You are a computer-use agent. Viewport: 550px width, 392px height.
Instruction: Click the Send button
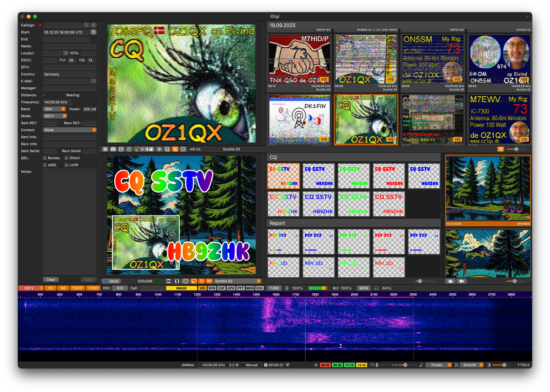(x=111, y=281)
